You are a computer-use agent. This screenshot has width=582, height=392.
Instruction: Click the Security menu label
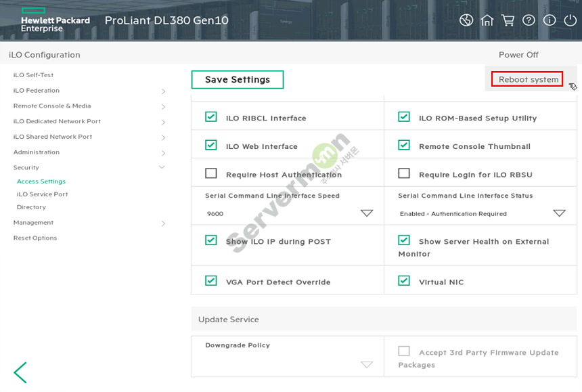tap(26, 167)
